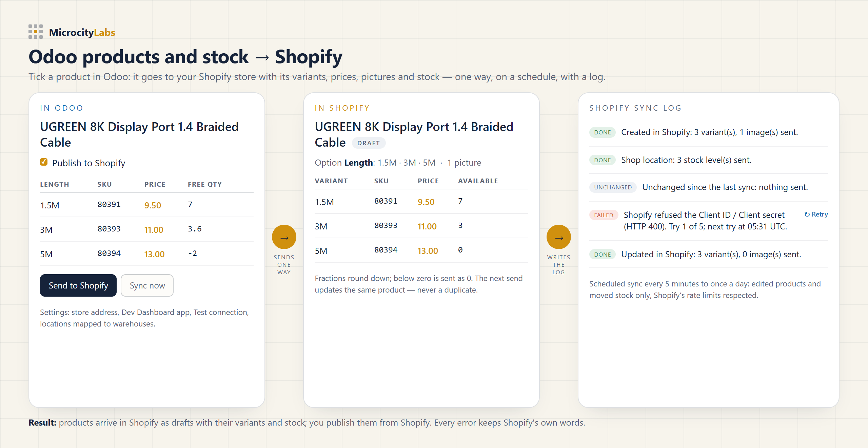
Task: Click the FREE QTY column header
Action: pyautogui.click(x=205, y=184)
